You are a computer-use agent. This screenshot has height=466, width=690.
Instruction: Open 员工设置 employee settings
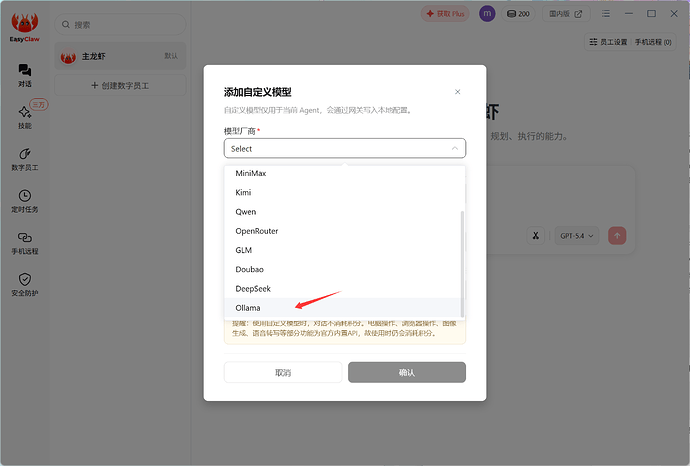608,42
